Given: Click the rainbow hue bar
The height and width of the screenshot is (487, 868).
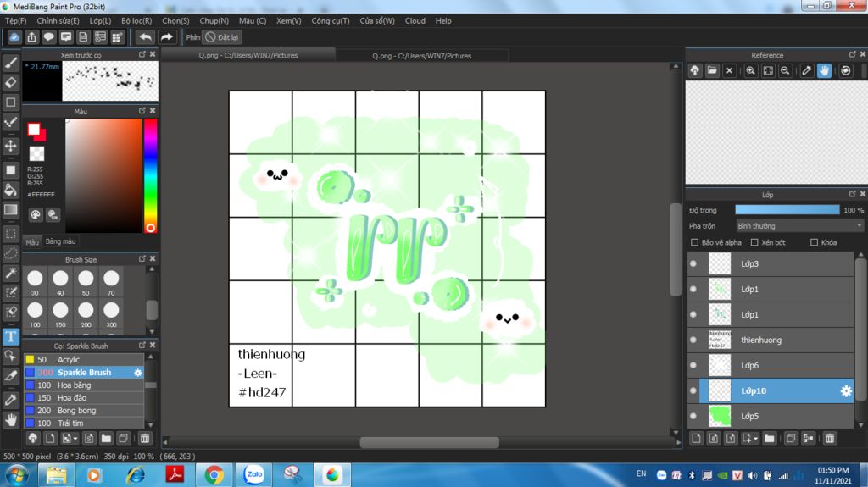Looking at the screenshot, I should [150, 176].
